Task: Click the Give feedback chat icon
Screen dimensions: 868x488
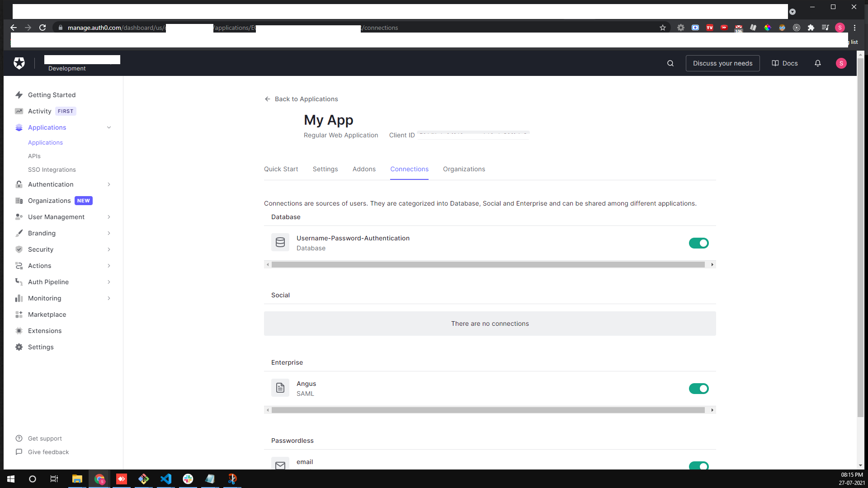Action: click(19, 452)
